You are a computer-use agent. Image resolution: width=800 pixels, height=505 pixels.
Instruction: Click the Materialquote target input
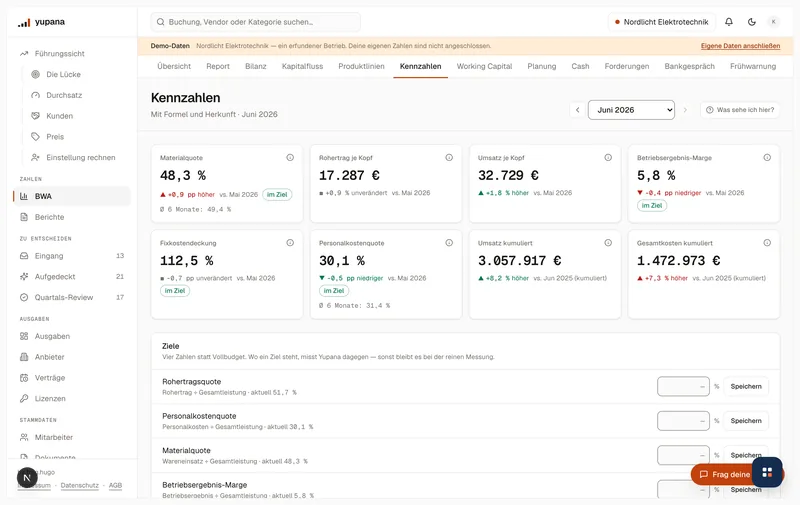click(683, 455)
